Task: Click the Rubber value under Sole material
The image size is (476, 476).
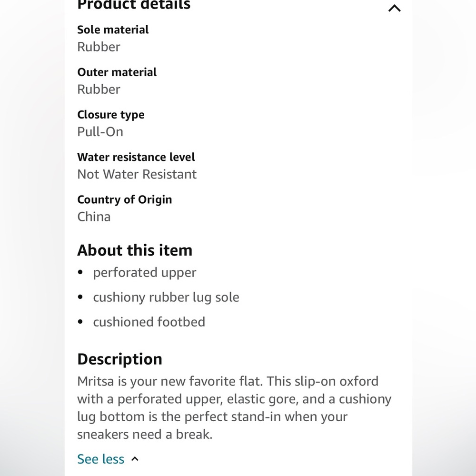Action: pos(99,47)
